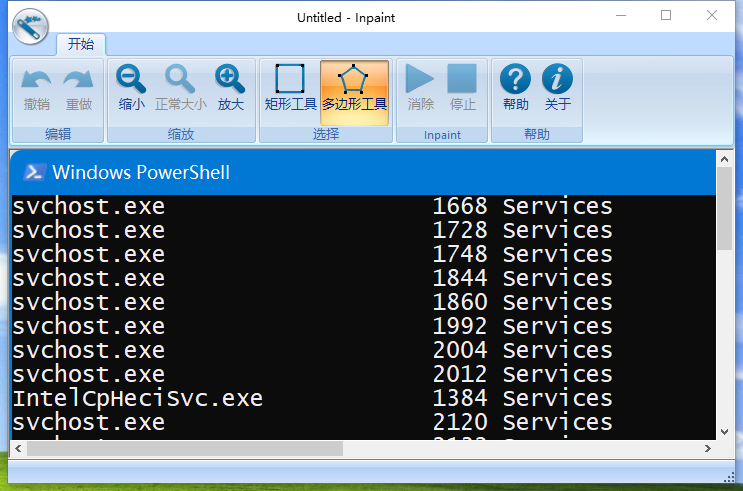Click the window resize grip corner
The height and width of the screenshot is (491, 743).
(x=729, y=477)
